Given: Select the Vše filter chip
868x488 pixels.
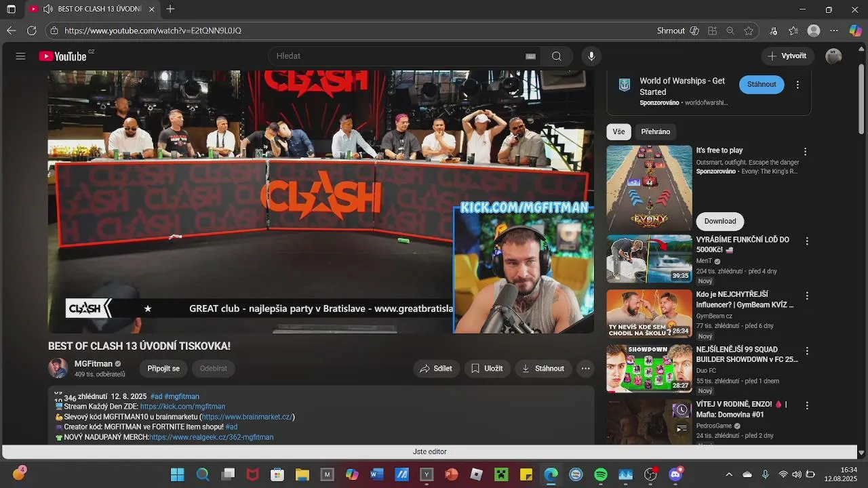Looking at the screenshot, I should pyautogui.click(x=618, y=132).
